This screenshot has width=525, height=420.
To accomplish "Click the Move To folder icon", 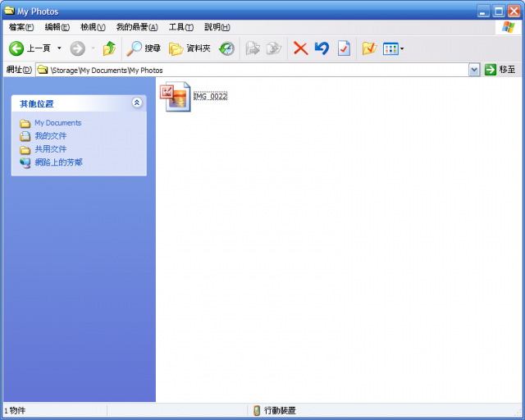I will (253, 49).
